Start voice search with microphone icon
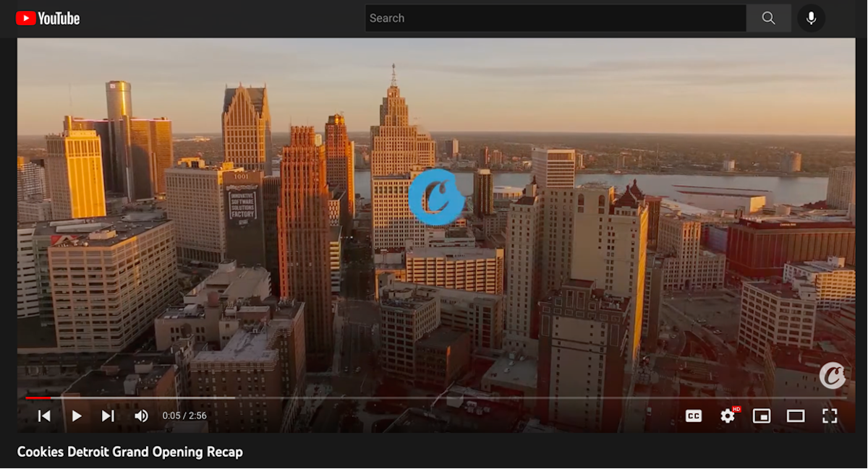Image resolution: width=868 pixels, height=469 pixels. tap(812, 18)
